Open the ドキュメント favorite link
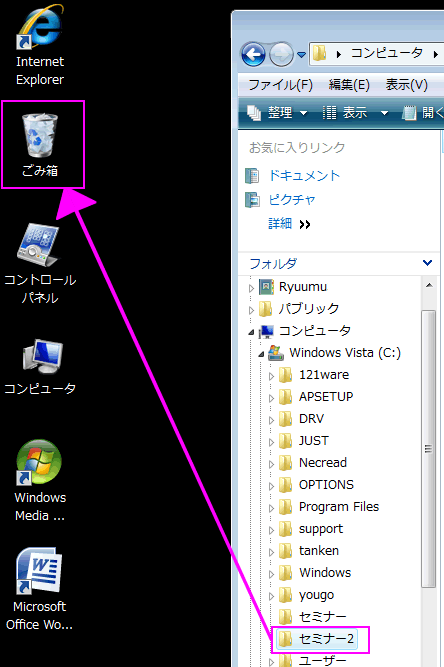The height and width of the screenshot is (667, 444). click(x=304, y=175)
